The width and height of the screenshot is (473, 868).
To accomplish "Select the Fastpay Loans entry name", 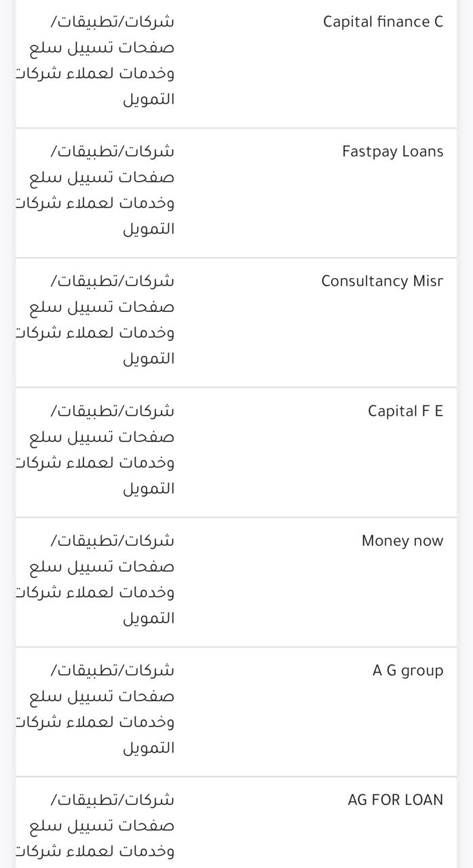I will 392,151.
